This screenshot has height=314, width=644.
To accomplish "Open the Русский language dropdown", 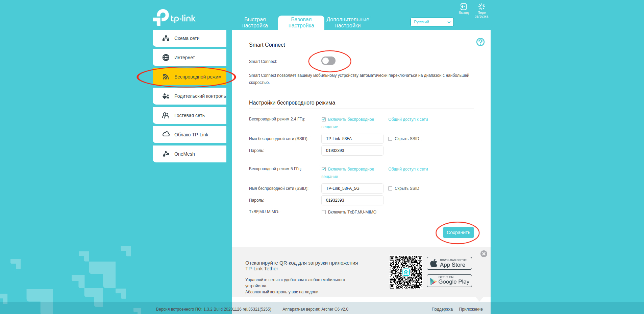I will click(x=432, y=22).
